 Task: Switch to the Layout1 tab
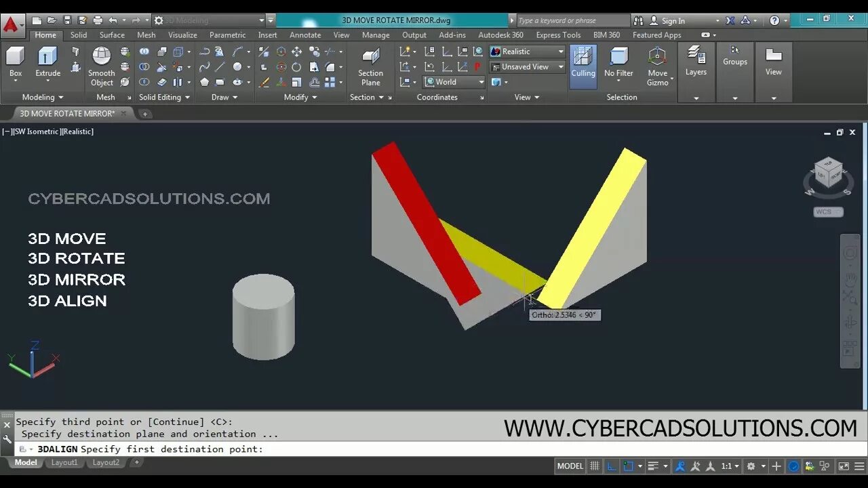(64, 462)
